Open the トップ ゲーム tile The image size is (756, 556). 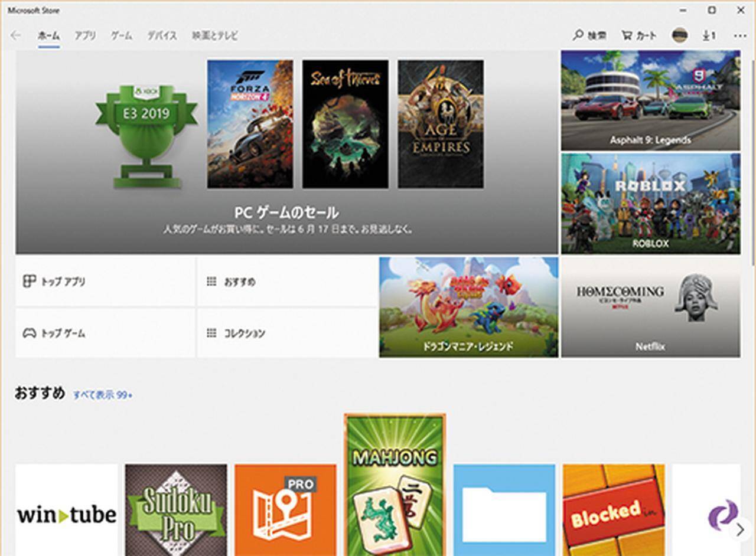pos(105,333)
